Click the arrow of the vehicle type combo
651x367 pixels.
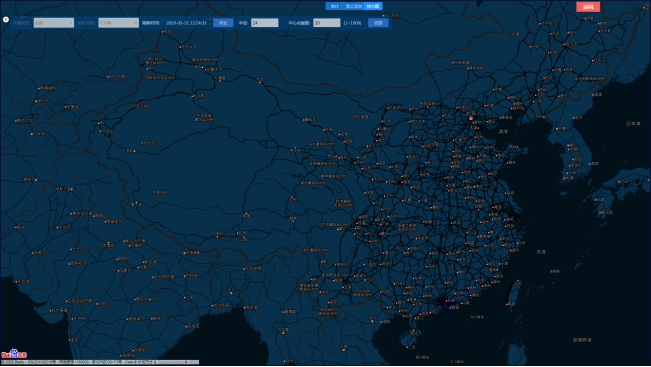pyautogui.click(x=71, y=23)
